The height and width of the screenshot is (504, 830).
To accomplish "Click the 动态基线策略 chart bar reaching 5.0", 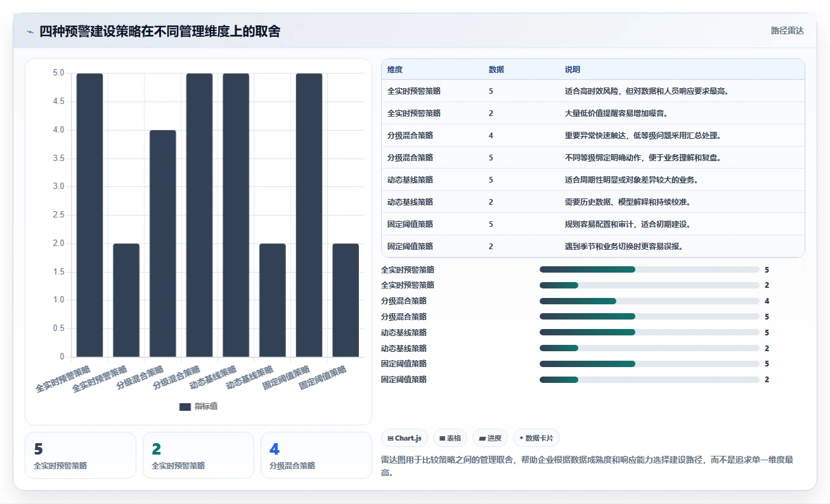I will click(236, 215).
